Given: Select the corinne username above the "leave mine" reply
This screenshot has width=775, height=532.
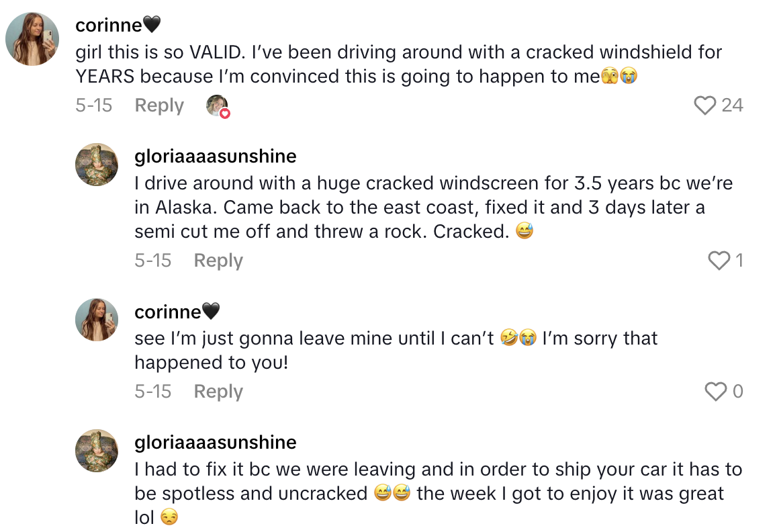Looking at the screenshot, I should click(x=168, y=312).
